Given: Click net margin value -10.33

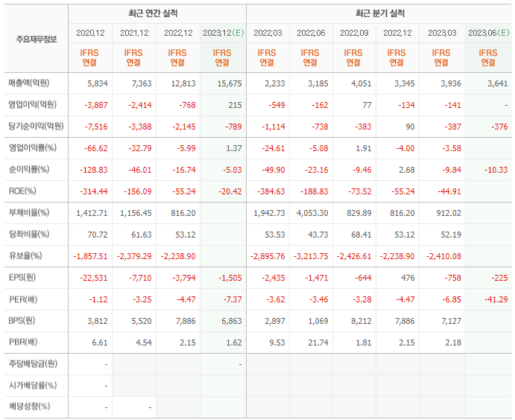Looking at the screenshot, I should coord(496,170).
